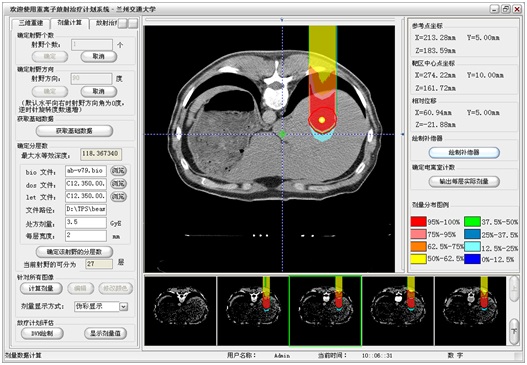Click the 绘制补偿器 button
The height and width of the screenshot is (365, 527).
click(x=464, y=153)
